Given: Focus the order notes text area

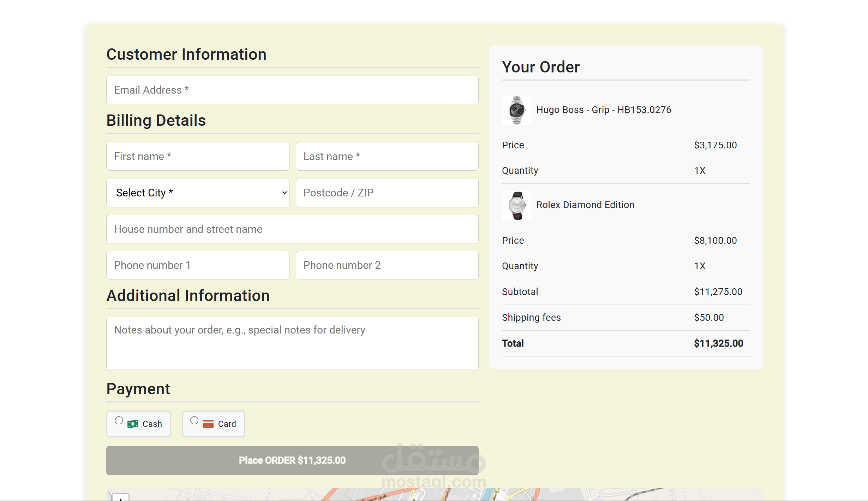Looking at the screenshot, I should coord(292,343).
